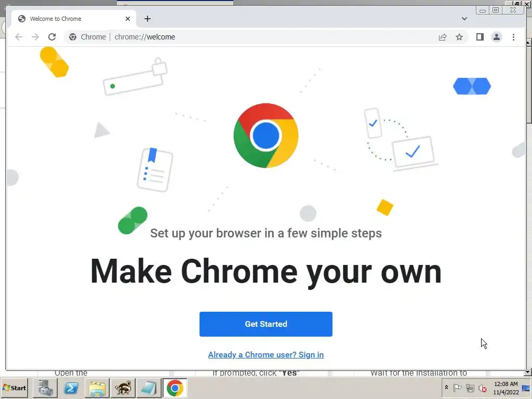Viewport: 532px width, 399px height.
Task: Maximize the Chrome window
Action: (x=495, y=10)
